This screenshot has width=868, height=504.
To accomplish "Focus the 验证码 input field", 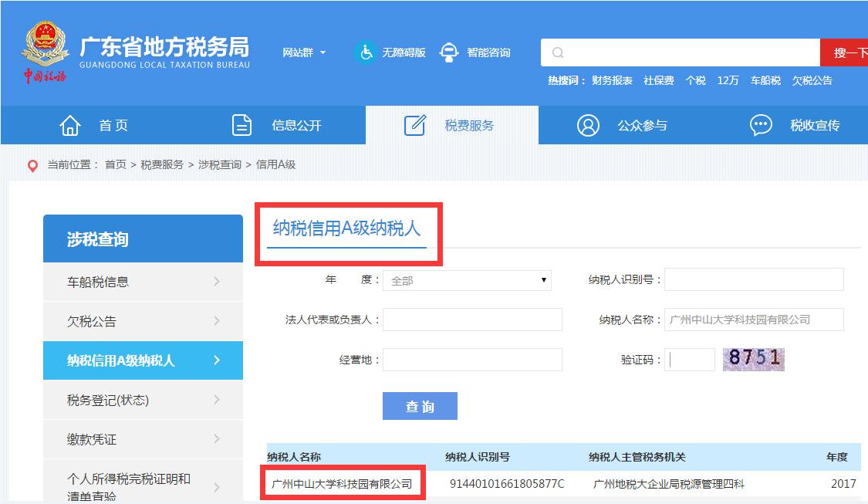I will (x=690, y=360).
